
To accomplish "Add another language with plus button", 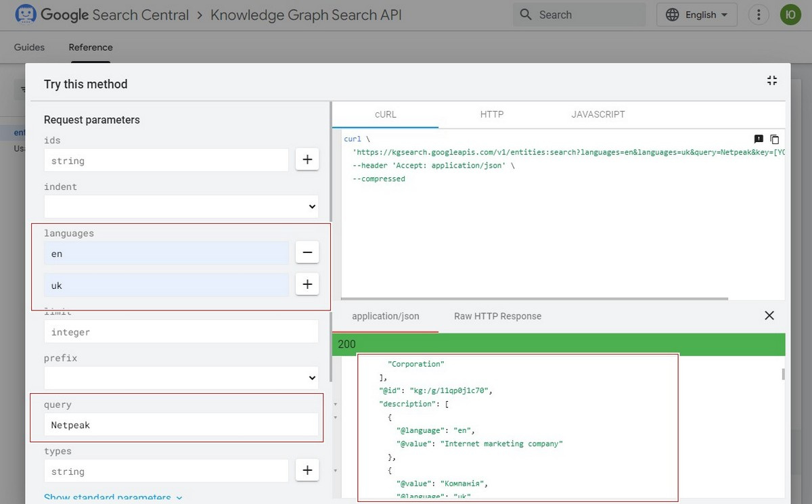I will [307, 285].
